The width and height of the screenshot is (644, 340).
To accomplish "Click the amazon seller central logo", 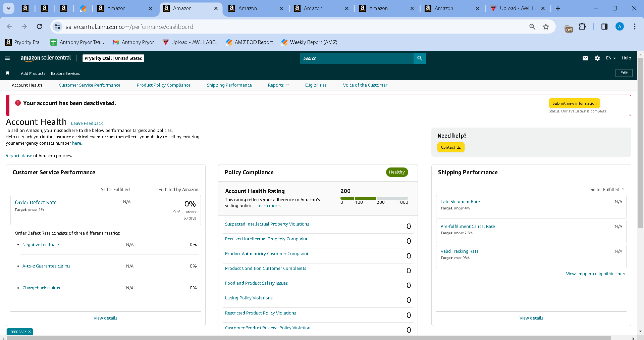I will tap(46, 58).
